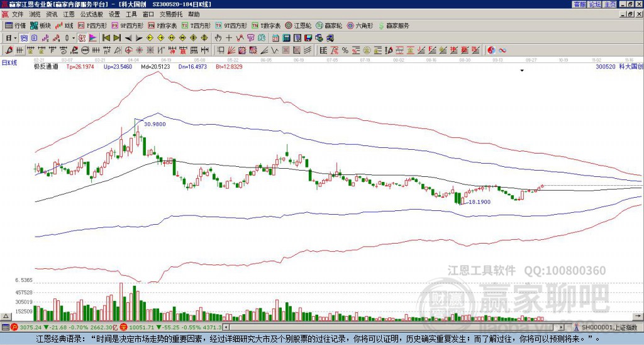Select the 金 circle golden ratio tool
The height and width of the screenshot is (345, 644).
367,50
